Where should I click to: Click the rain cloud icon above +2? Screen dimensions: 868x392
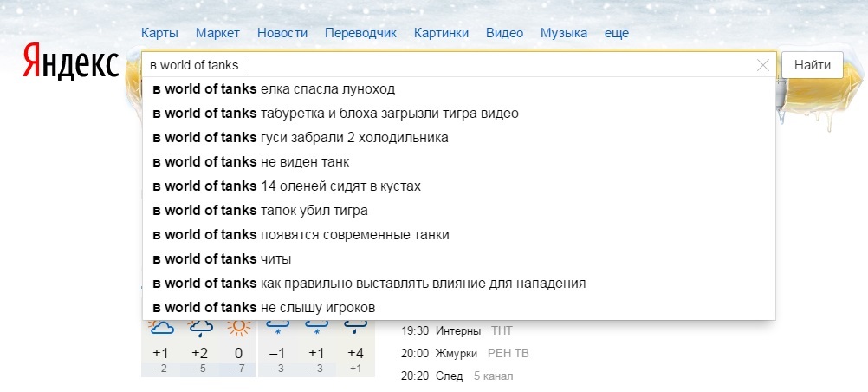click(200, 329)
